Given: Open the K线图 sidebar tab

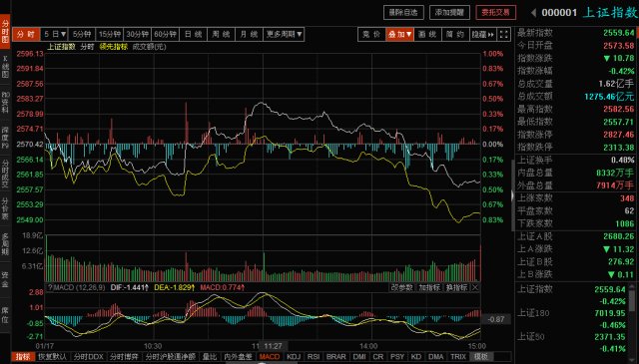Looking at the screenshot, I should click(5, 67).
